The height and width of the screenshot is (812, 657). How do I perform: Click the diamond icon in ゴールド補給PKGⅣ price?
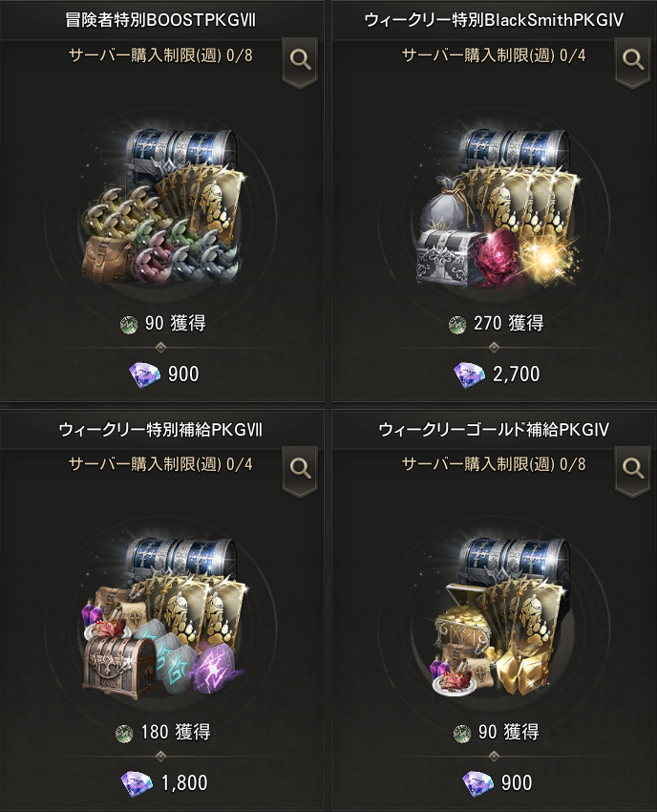[477, 783]
